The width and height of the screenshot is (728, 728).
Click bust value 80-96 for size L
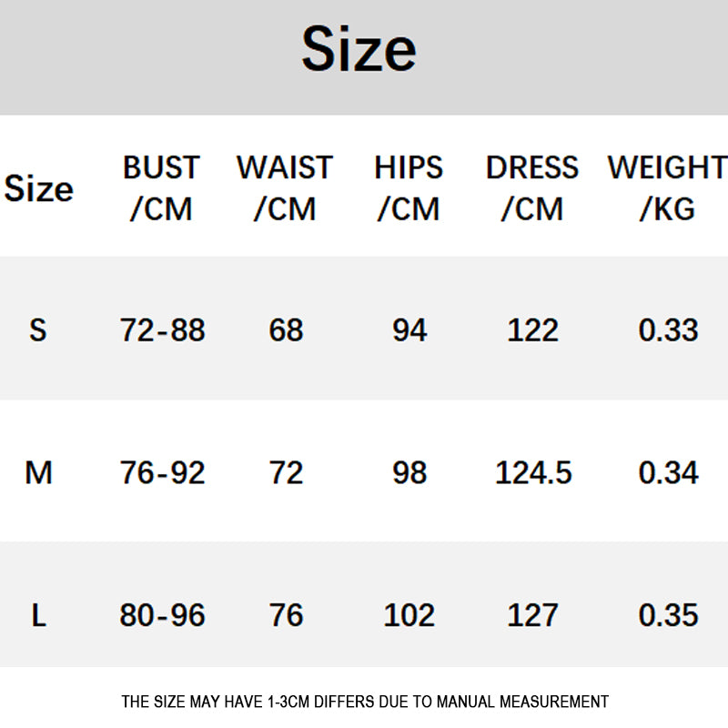tap(163, 615)
